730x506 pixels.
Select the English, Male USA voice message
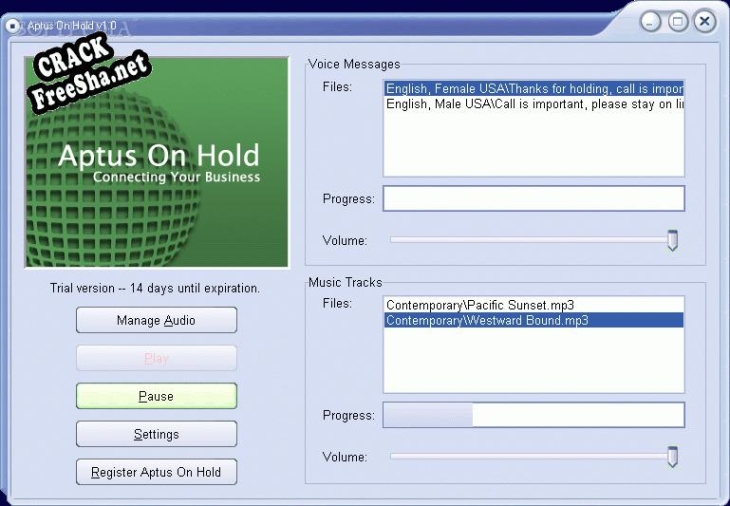(533, 103)
